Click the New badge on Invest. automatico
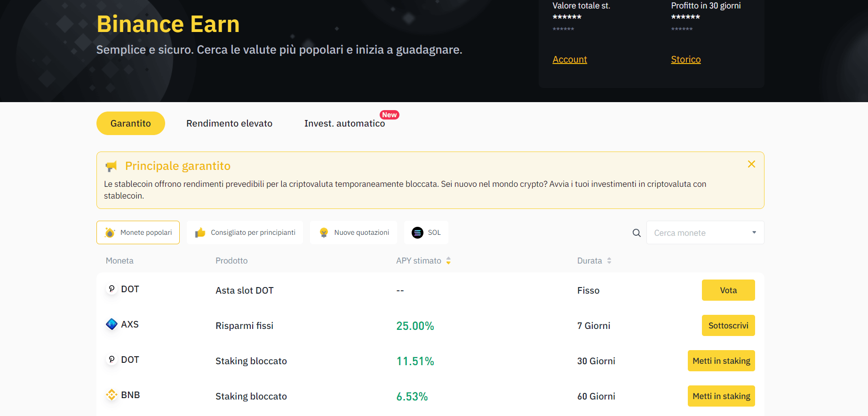This screenshot has height=416, width=868. (390, 115)
